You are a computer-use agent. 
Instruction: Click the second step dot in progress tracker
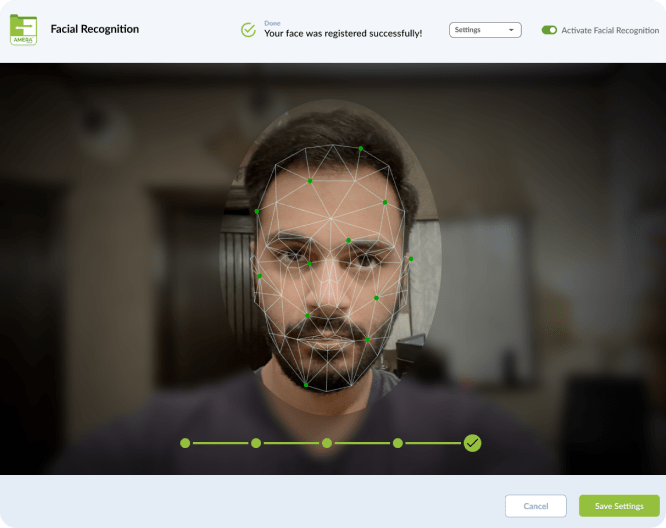pos(256,443)
